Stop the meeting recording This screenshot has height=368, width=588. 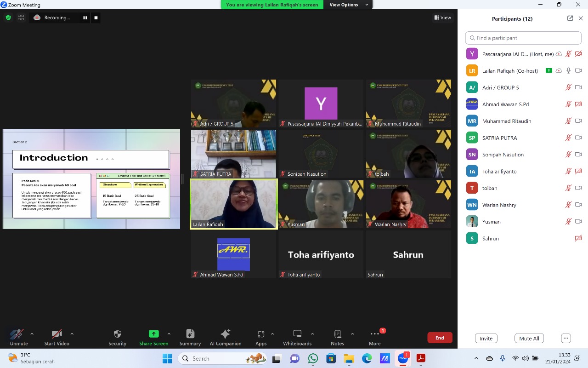(x=96, y=18)
